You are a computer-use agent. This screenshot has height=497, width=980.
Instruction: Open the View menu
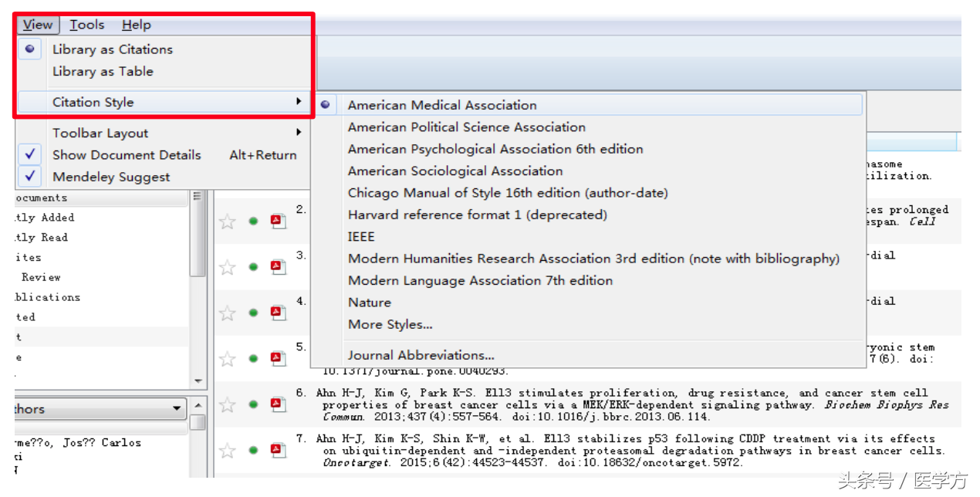click(x=38, y=25)
